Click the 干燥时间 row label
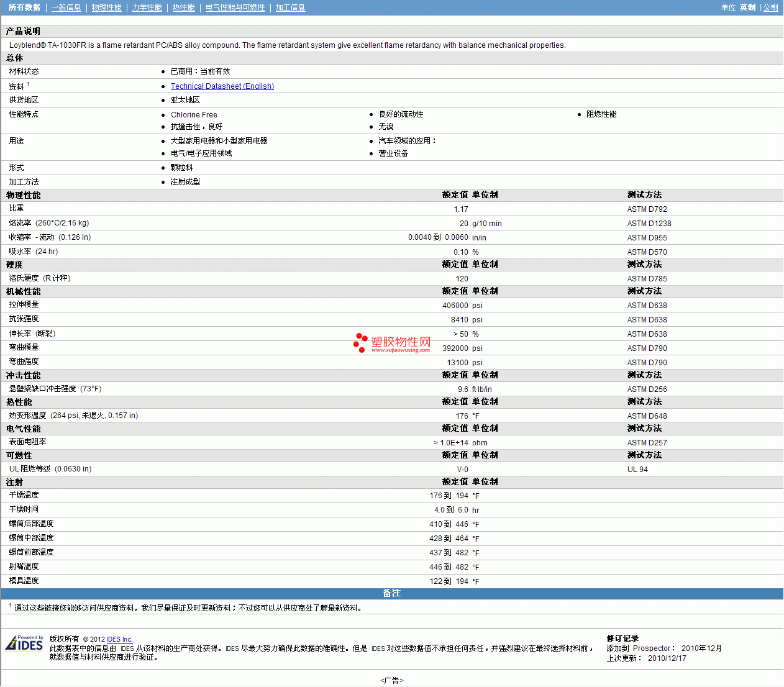Viewport: 784px width, 687px height. point(24,509)
